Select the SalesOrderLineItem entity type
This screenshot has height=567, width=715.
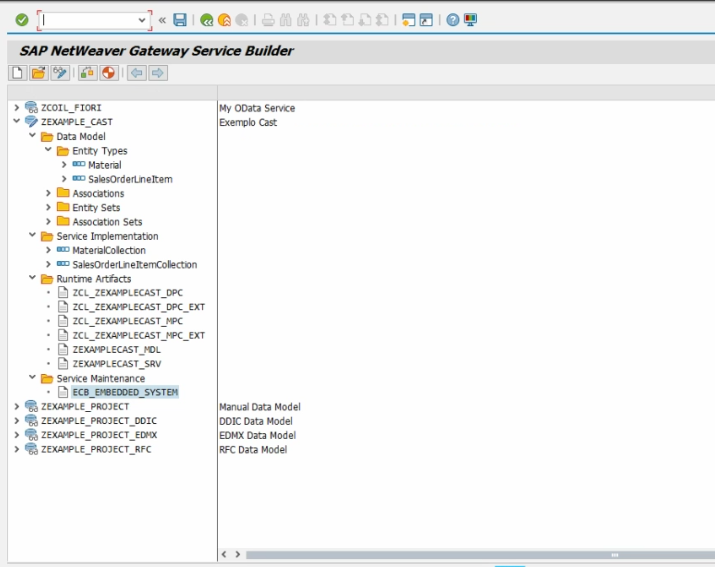click(x=131, y=179)
